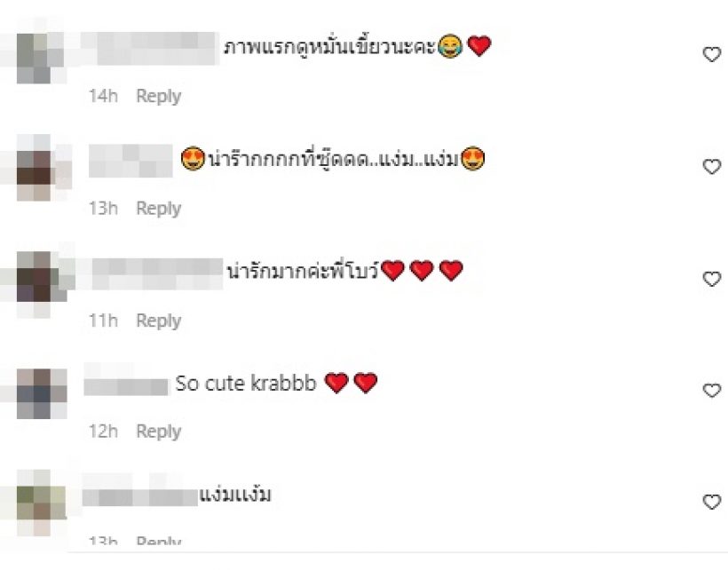Open second commenter's avatar

(42, 168)
